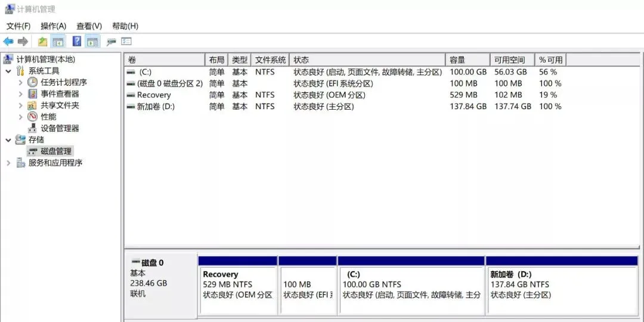Click the Shared Folders icon
This screenshot has width=644, height=322.
32,105
